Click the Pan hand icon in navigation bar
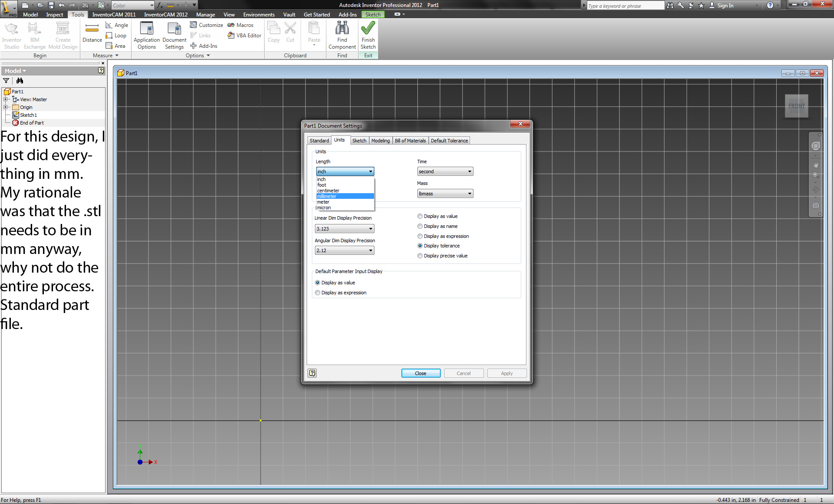834x504 pixels. click(816, 165)
